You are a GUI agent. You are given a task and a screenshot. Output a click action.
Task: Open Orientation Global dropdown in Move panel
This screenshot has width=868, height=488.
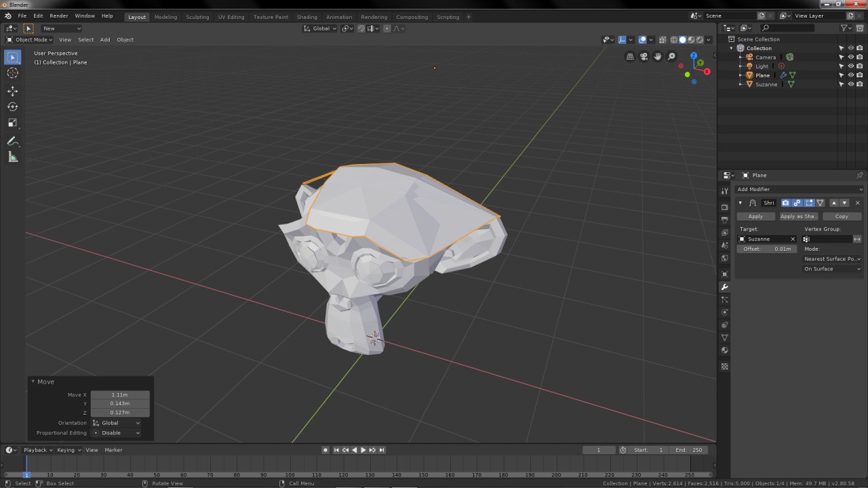pos(116,423)
